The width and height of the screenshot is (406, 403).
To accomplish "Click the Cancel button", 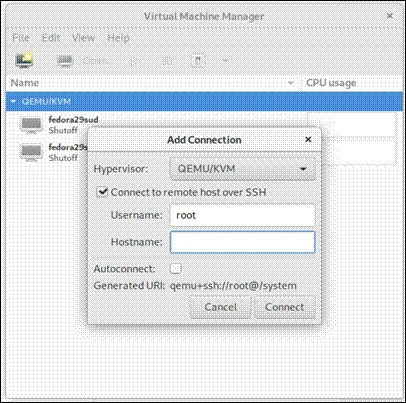I will 220,307.
